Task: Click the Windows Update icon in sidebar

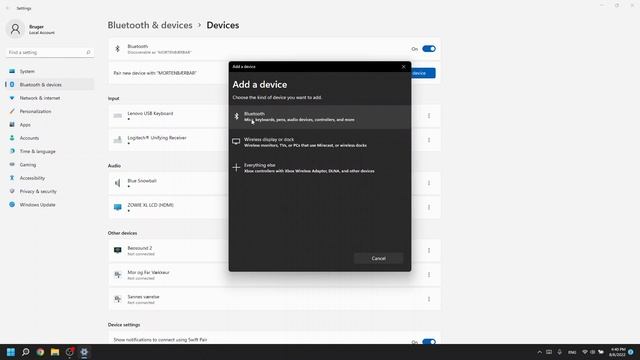Action: tap(12, 204)
